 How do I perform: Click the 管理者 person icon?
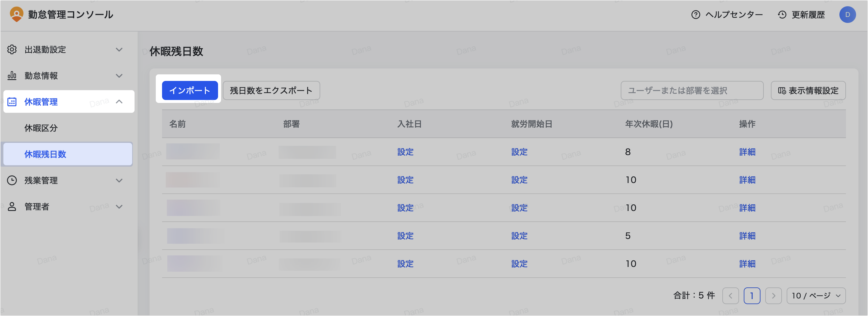coord(12,207)
